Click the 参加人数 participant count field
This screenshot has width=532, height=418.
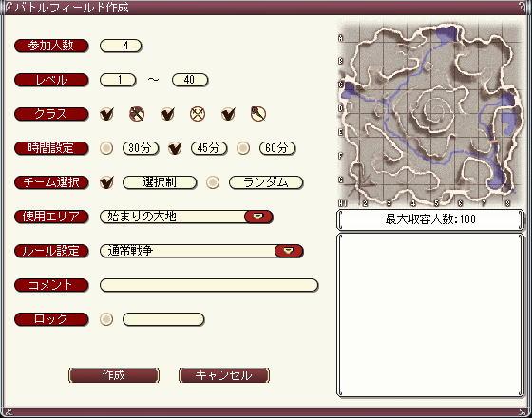121,46
